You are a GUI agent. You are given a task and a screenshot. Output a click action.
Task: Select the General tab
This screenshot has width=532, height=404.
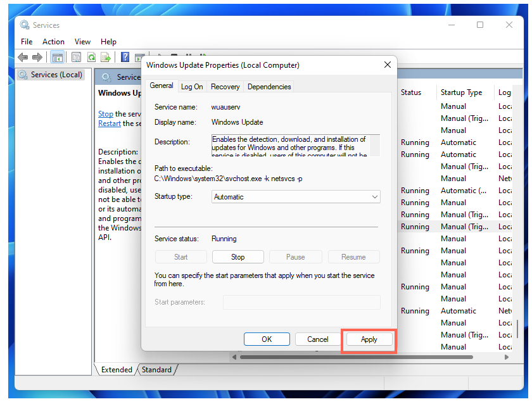(161, 86)
